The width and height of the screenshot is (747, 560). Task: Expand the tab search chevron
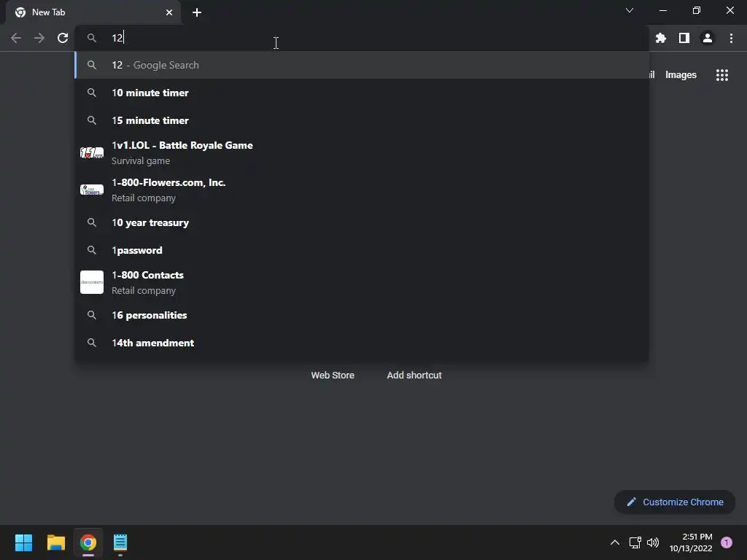click(x=630, y=10)
